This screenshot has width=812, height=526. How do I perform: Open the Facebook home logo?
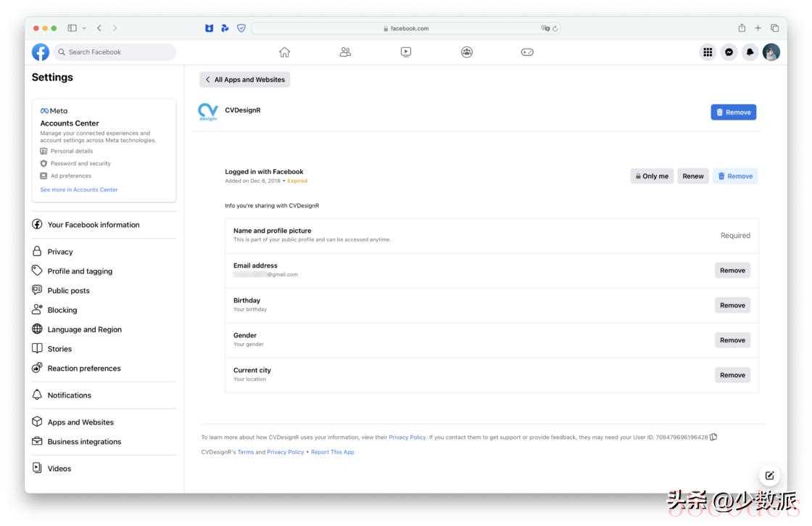point(41,52)
